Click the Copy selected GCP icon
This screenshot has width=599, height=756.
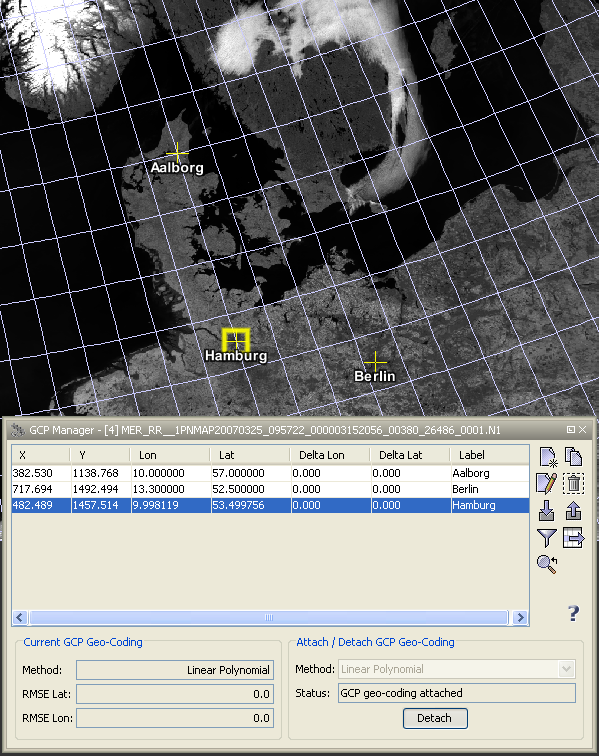[x=573, y=457]
